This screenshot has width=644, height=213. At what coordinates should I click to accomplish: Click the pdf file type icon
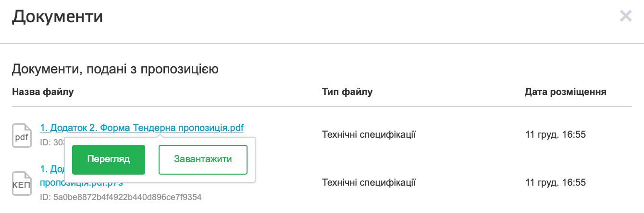(21, 135)
